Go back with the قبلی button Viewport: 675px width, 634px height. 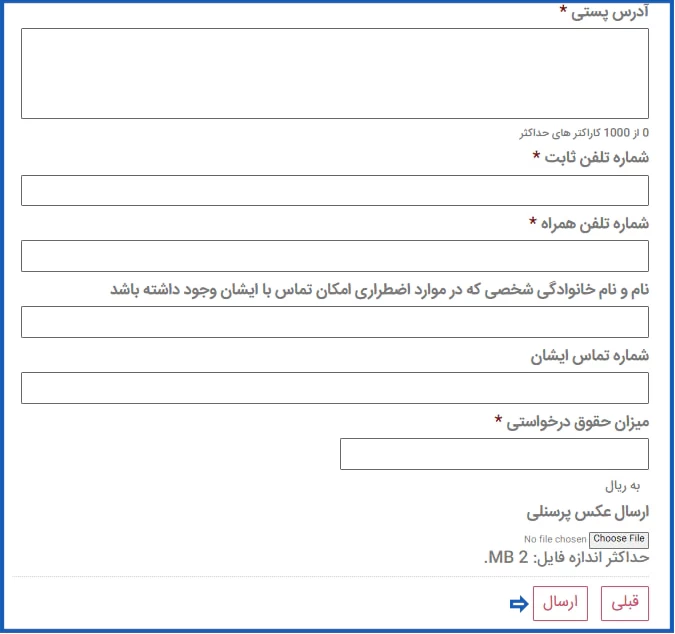click(624, 604)
